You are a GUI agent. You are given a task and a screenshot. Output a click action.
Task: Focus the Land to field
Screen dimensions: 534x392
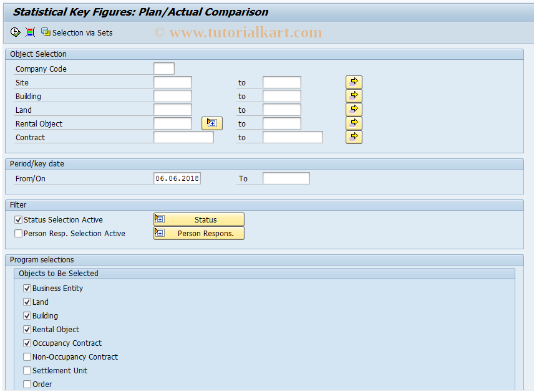tap(281, 110)
